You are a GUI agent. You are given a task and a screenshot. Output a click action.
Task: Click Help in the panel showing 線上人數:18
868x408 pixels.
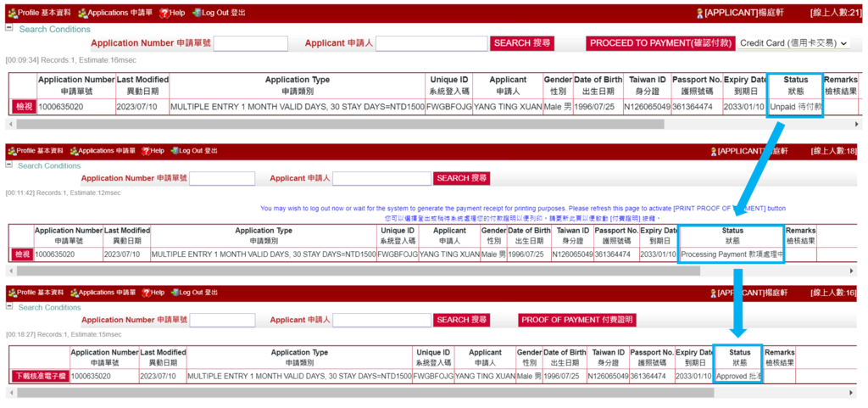click(x=153, y=151)
